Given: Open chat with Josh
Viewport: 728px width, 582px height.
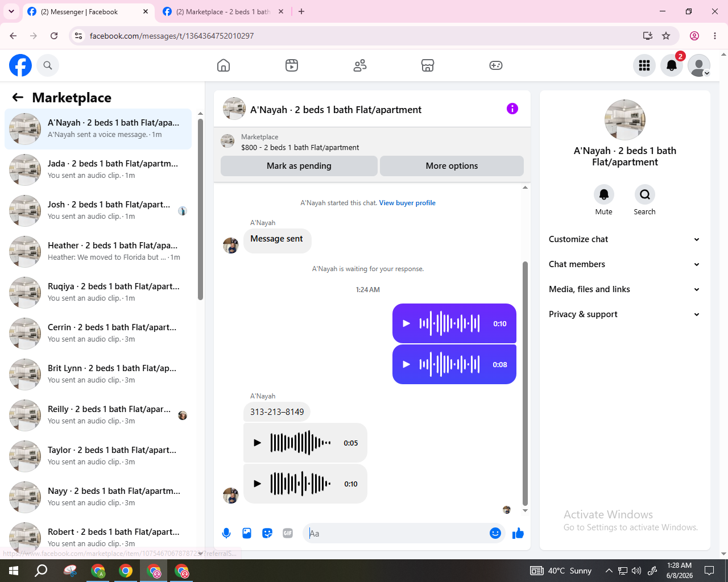Looking at the screenshot, I should click(x=98, y=211).
